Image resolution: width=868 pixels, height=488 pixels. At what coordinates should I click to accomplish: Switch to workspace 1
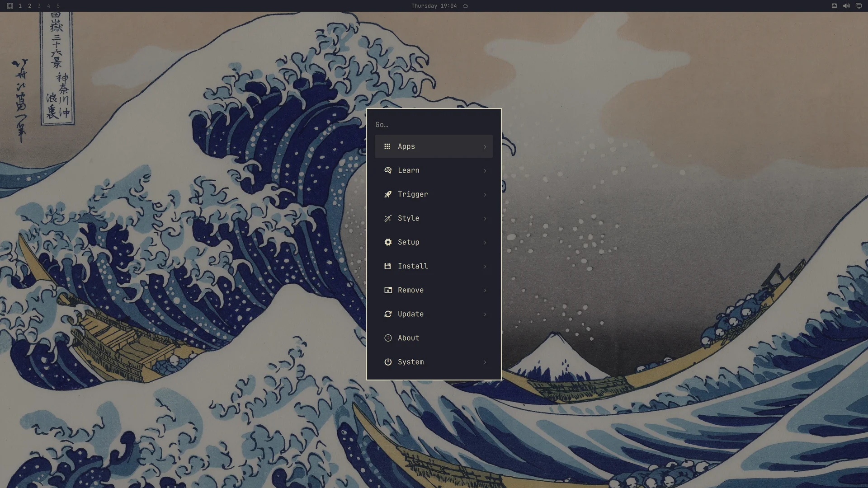20,6
